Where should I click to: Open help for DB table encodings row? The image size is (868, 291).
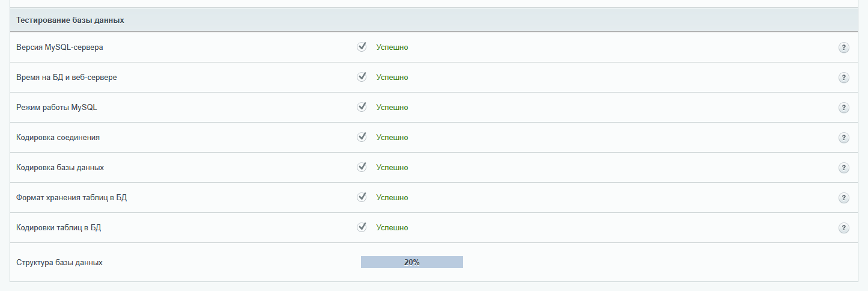point(843,228)
